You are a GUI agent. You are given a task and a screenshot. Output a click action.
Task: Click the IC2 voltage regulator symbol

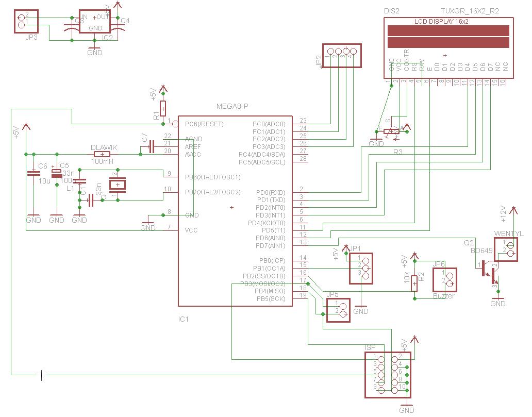point(95,21)
